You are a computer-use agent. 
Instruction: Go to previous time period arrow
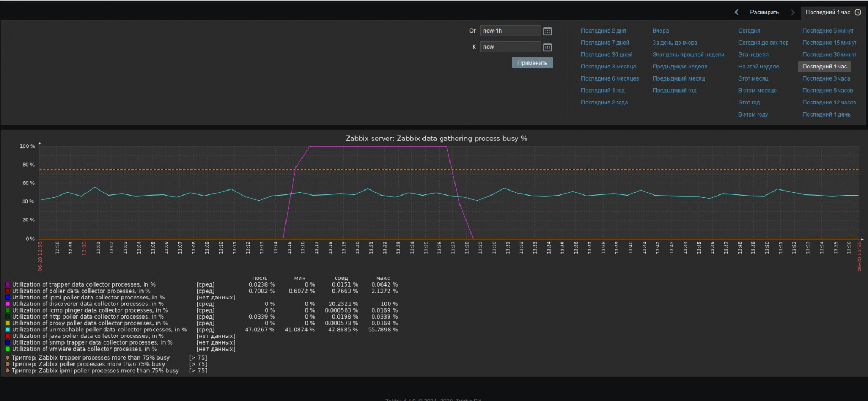coord(737,12)
